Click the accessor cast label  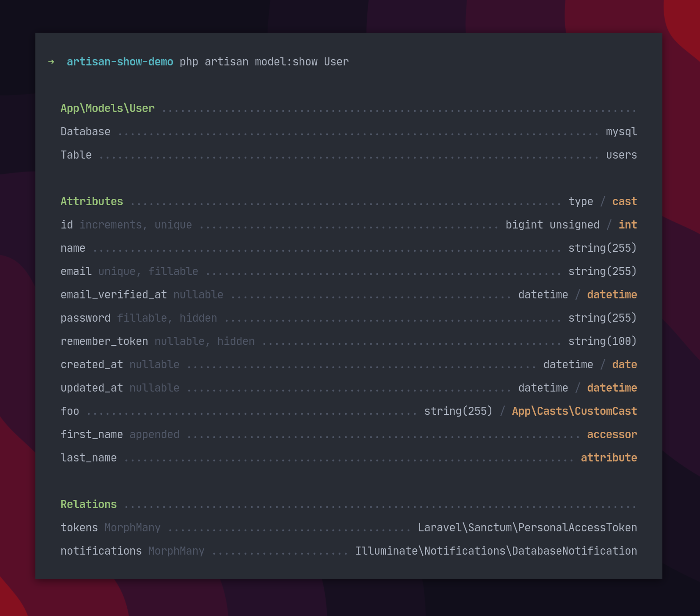612,434
